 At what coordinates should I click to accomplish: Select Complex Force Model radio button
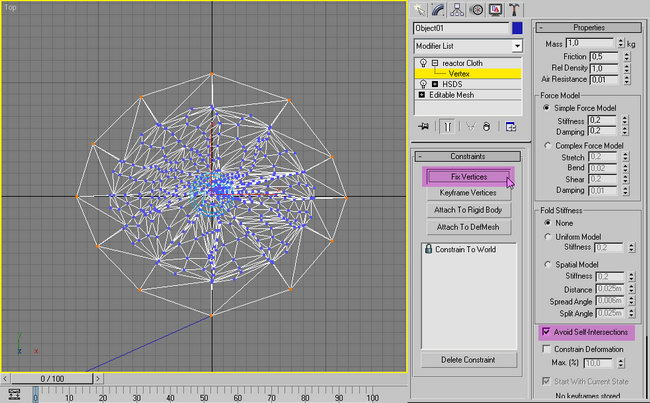545,145
